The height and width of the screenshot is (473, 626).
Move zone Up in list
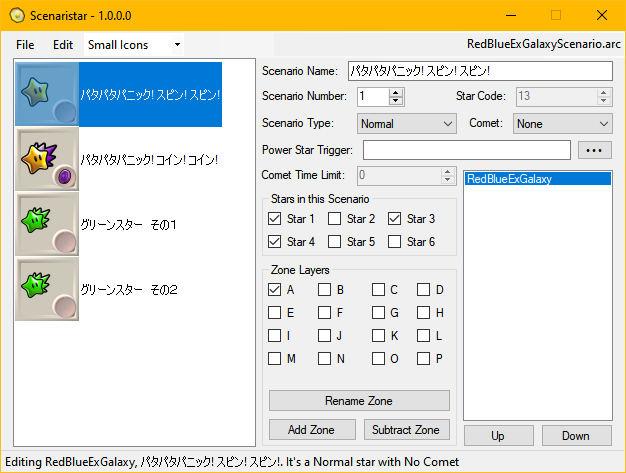click(x=499, y=435)
